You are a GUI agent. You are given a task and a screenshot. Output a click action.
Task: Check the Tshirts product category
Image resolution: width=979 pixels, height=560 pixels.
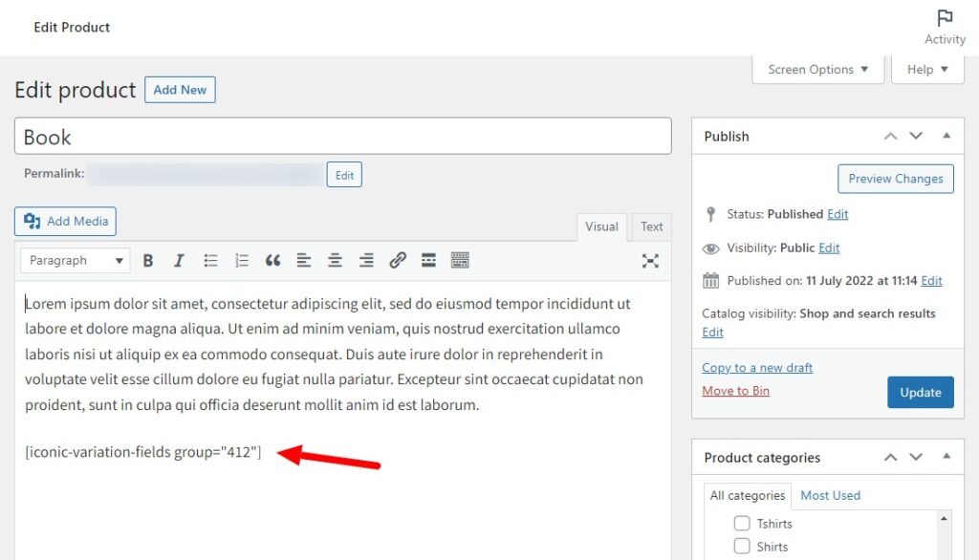click(742, 524)
